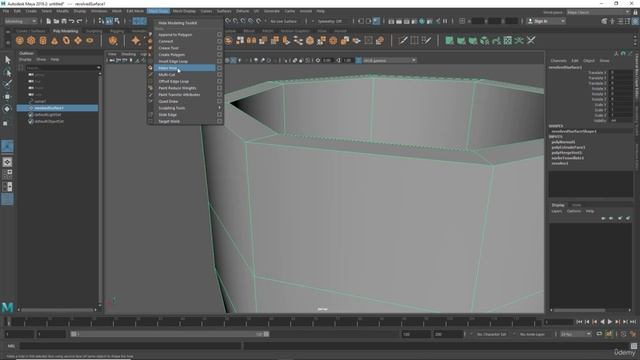Toggle Modeling Toolkit icon at top right
640x360 pixels.
coord(604,21)
